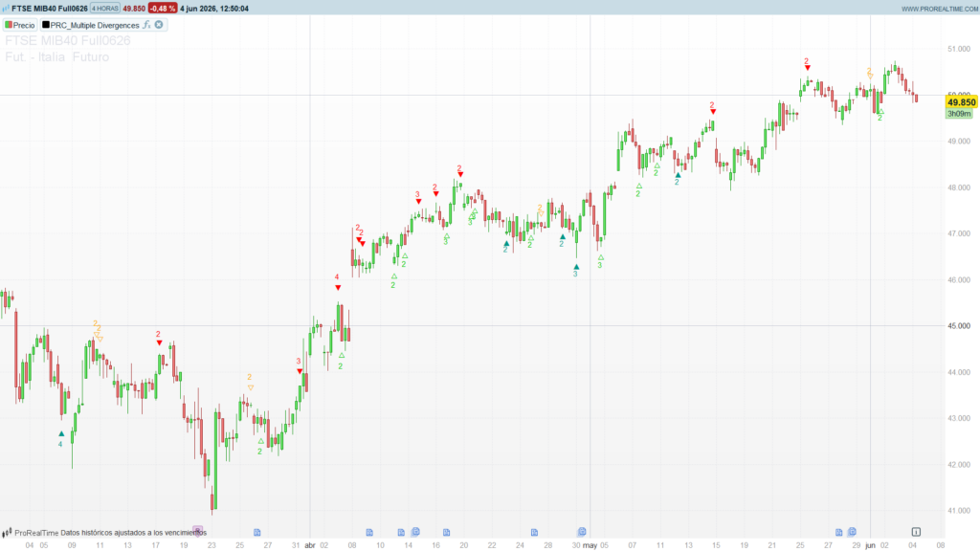Click the FTSE MIB40 Full0626 instrument name in the header
Image resolution: width=980 pixels, height=551 pixels.
50,9
